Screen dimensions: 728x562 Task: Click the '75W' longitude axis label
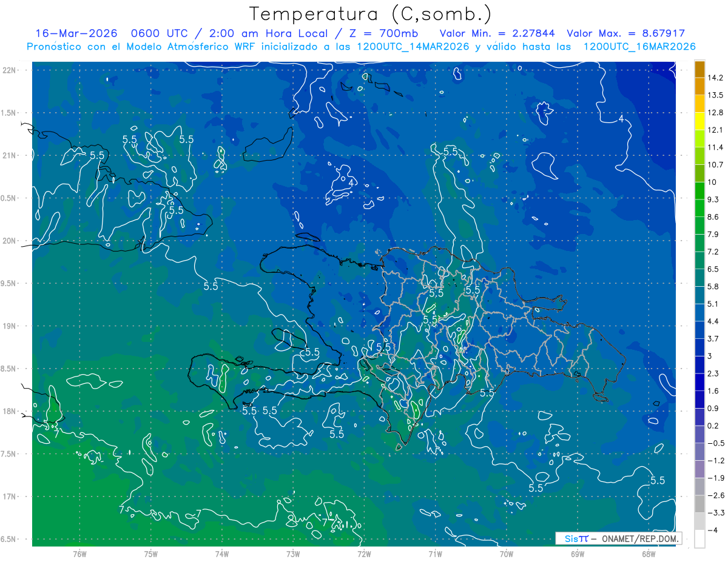click(x=150, y=554)
